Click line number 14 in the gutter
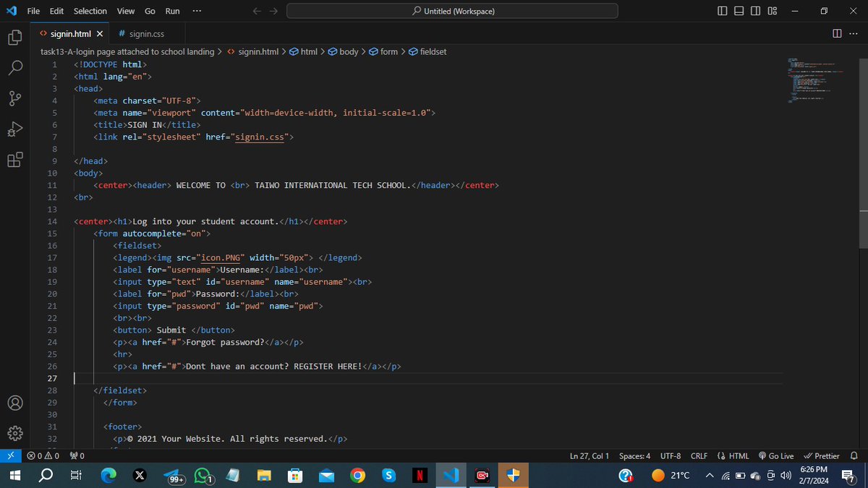Screen dimensions: 868x488 [x=52, y=221]
